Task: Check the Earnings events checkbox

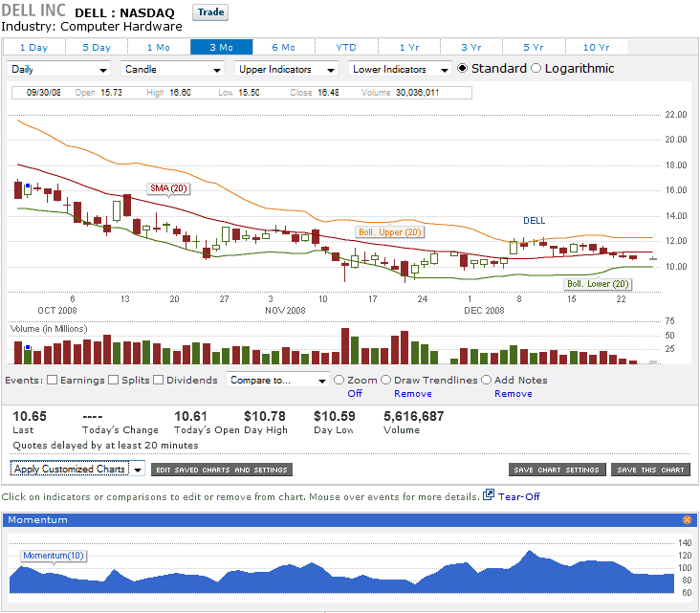Action: coord(52,380)
